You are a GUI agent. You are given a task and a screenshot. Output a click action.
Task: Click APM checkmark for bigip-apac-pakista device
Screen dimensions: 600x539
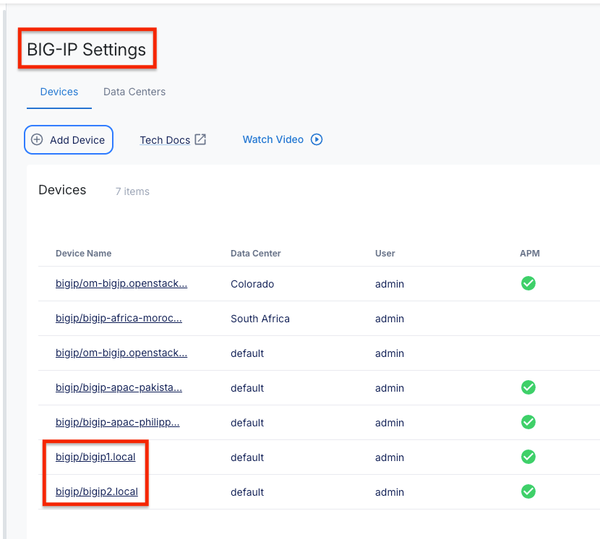[528, 387]
